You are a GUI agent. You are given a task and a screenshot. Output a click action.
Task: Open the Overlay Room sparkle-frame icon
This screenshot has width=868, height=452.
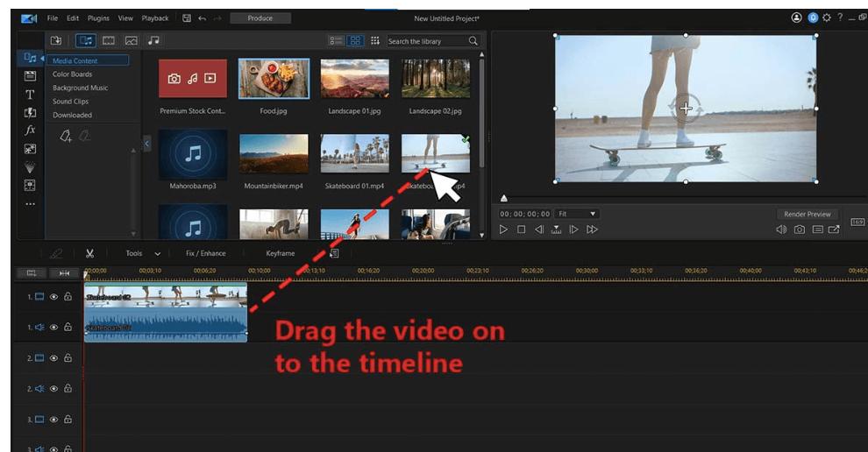point(30,149)
